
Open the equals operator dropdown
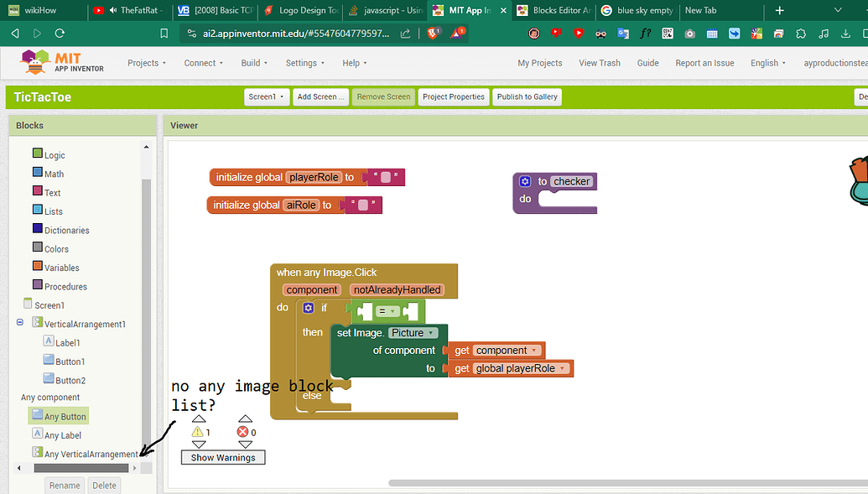(387, 311)
